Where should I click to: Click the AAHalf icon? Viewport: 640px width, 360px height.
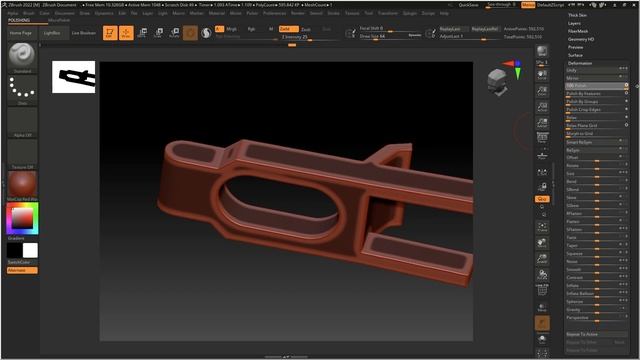pyautogui.click(x=542, y=123)
